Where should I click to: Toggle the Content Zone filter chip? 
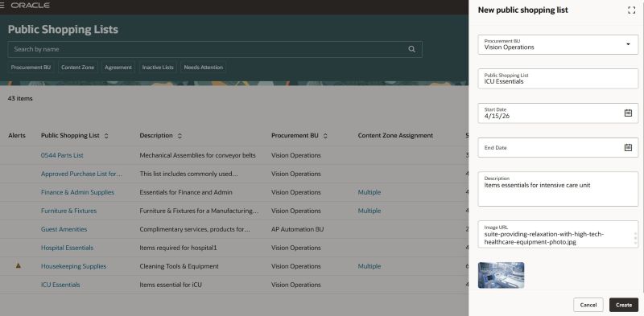77,68
